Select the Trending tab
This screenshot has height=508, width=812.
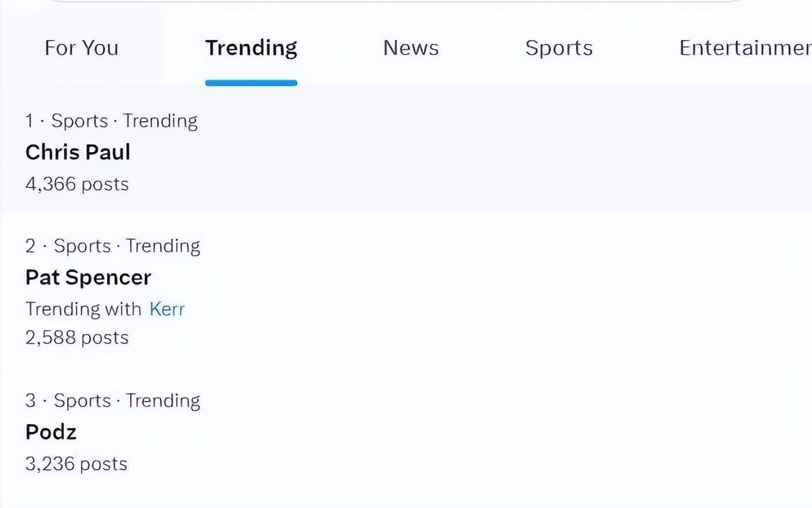click(251, 48)
